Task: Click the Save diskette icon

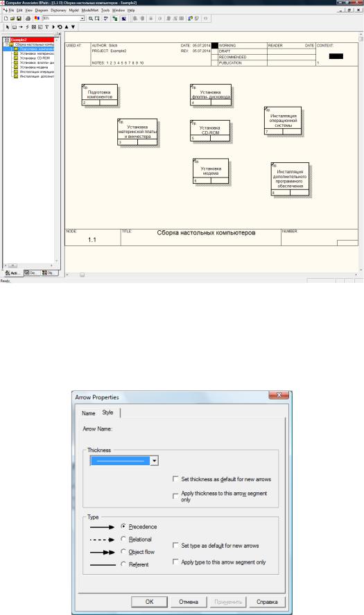Action: tap(19, 19)
